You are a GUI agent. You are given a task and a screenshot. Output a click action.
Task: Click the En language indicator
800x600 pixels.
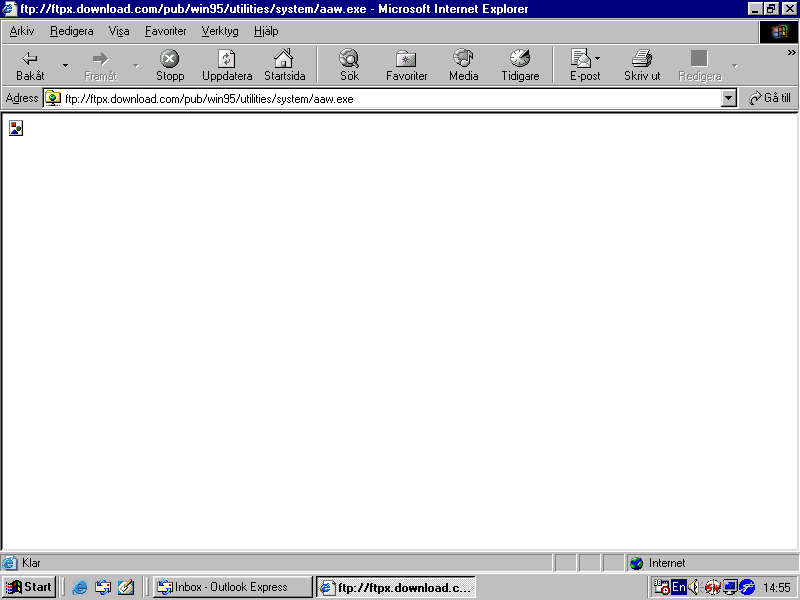pyautogui.click(x=679, y=587)
